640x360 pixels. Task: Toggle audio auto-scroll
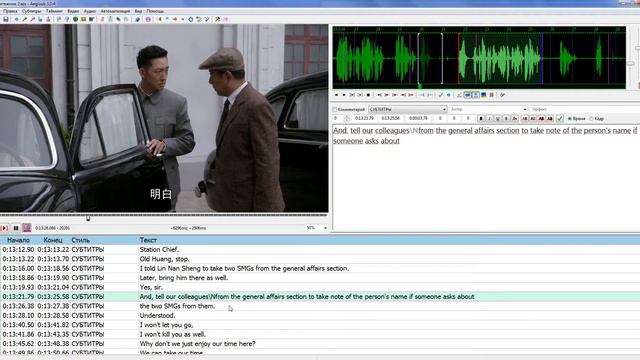(x=476, y=95)
